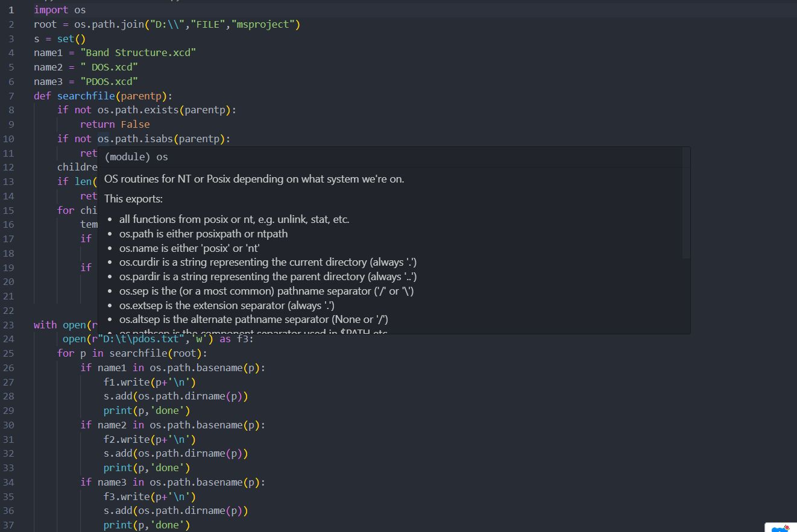Click the "PDOS.xcd" string on line 6
The width and height of the screenshot is (797, 532).
109,81
